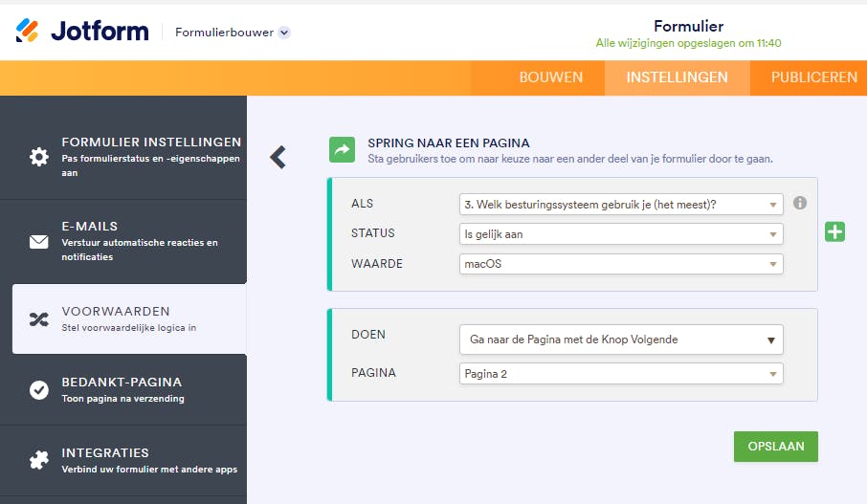Switch to the PUBLICEREN tab
Viewport: 867px width, 504px height.
(813, 77)
